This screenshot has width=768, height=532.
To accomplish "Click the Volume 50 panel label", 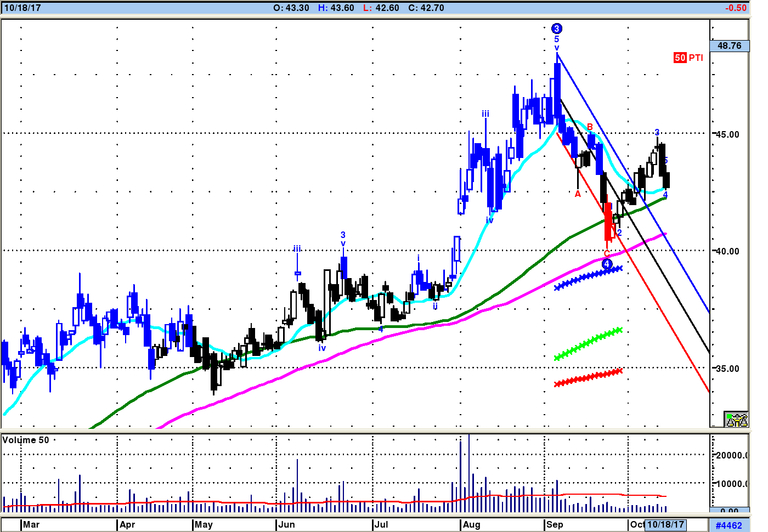I will click(x=26, y=440).
